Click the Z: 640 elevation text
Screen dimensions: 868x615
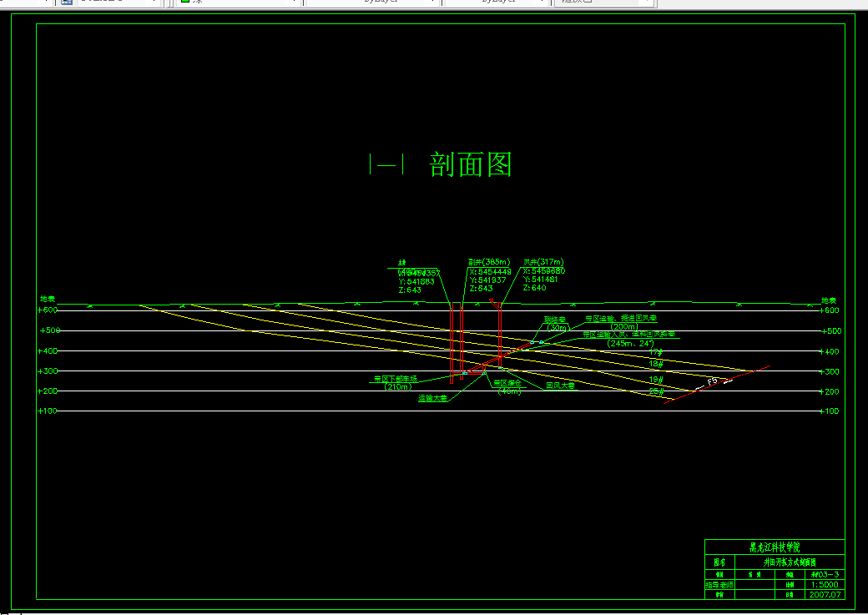click(534, 288)
